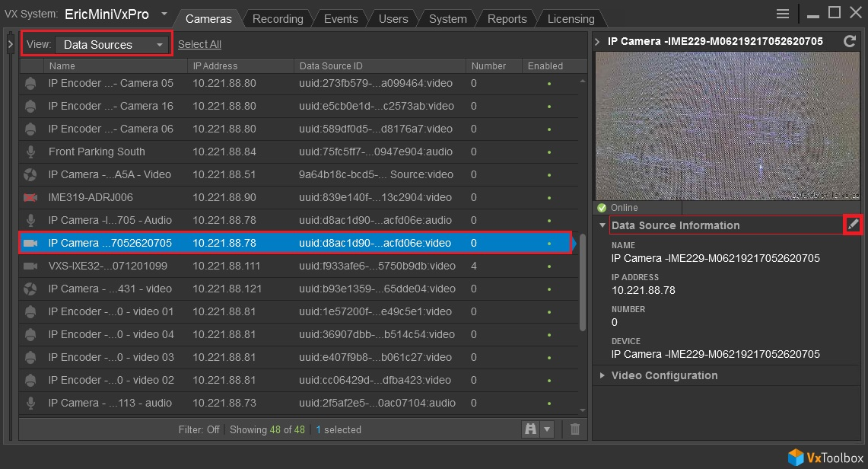
Task: Open the edit pencil icon for Data Source Information
Action: [x=853, y=225]
